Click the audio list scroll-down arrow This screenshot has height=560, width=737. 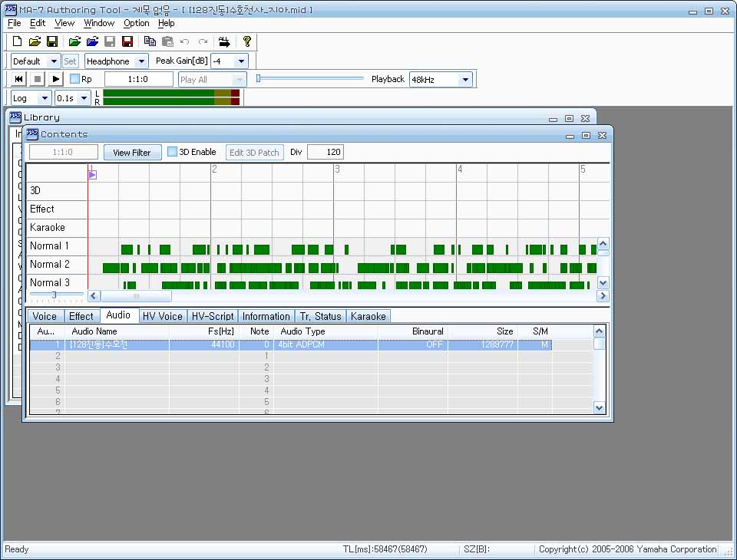[599, 408]
